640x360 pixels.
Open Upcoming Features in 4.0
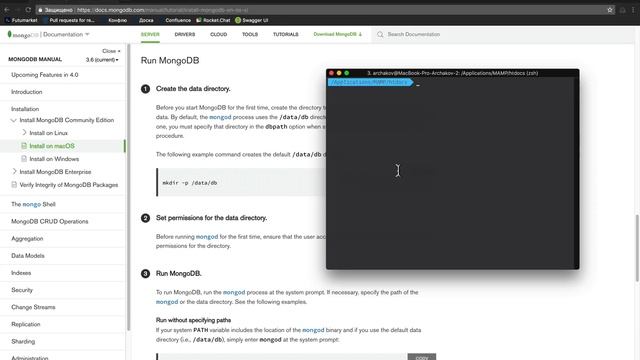(45, 75)
